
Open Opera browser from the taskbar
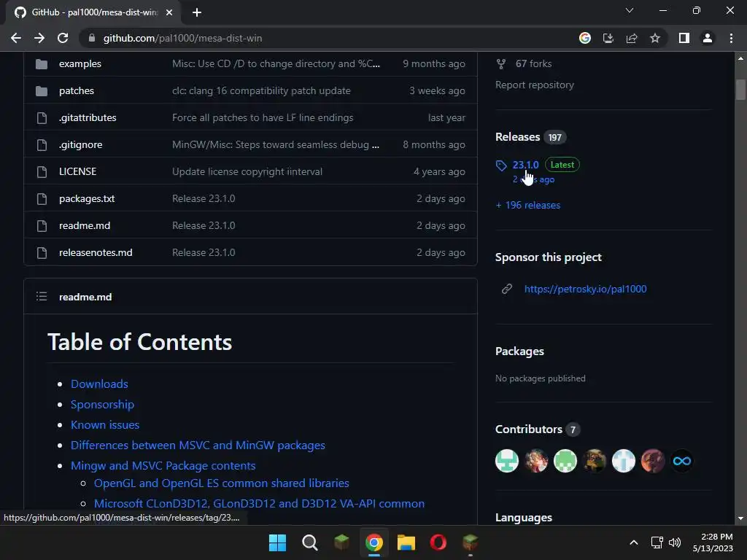pos(438,542)
